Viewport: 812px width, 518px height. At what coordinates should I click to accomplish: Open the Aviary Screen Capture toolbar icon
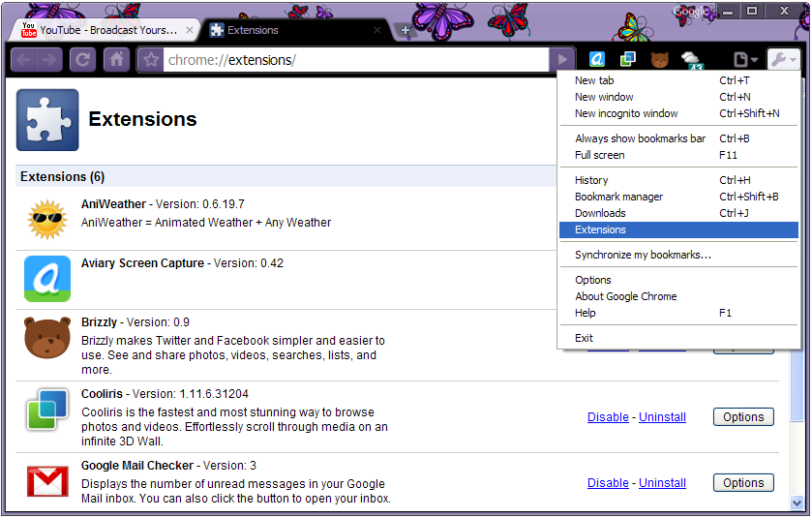pos(597,60)
